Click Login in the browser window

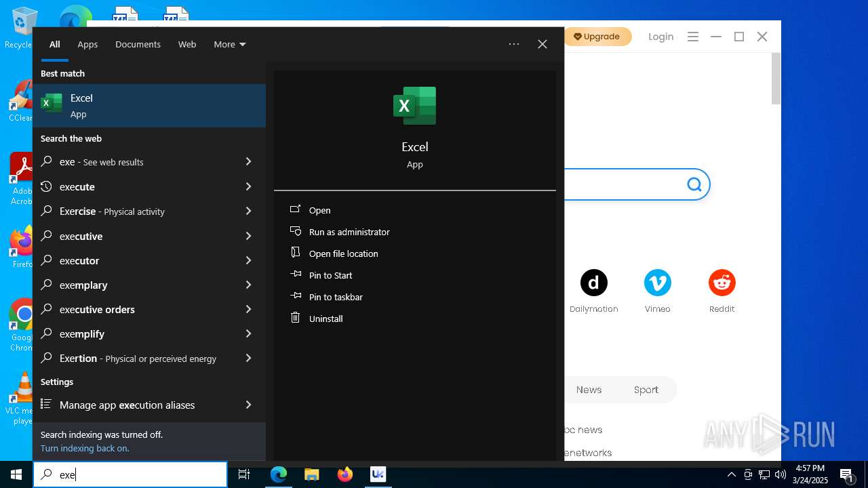coord(660,37)
